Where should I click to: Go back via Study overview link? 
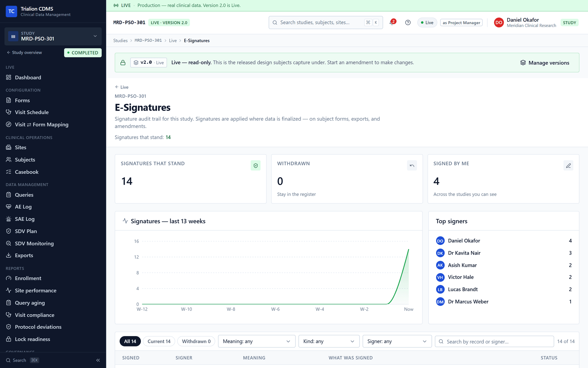[x=24, y=52]
